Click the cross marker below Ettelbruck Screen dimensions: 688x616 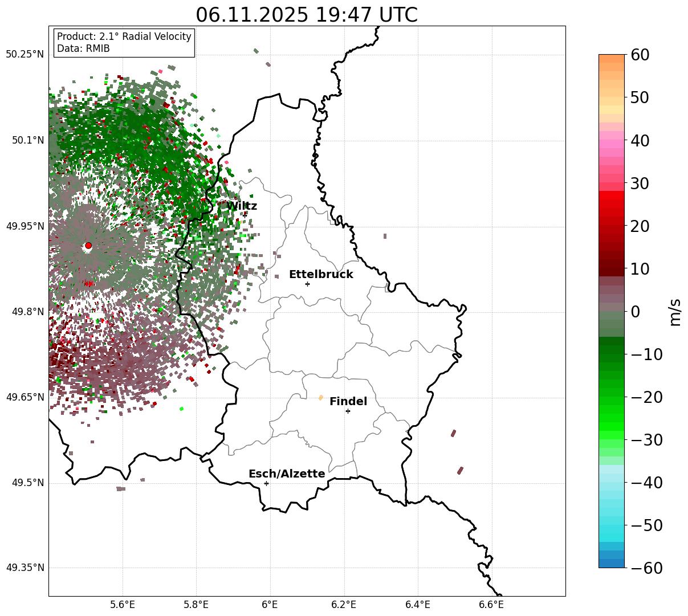point(307,284)
